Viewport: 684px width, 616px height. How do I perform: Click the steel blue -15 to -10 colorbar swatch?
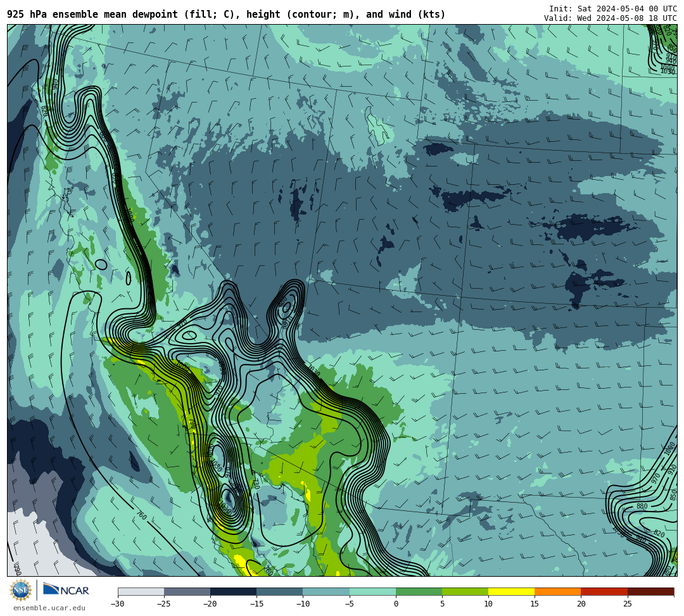280,591
